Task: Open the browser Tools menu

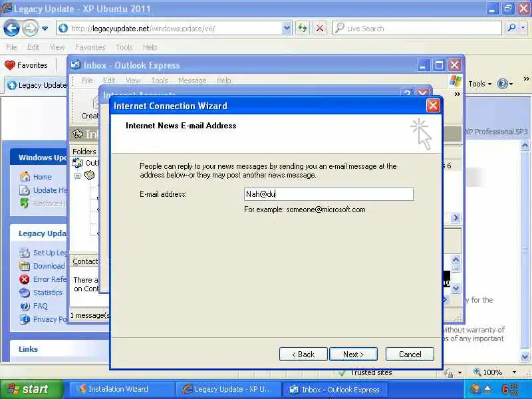Action: click(x=124, y=47)
